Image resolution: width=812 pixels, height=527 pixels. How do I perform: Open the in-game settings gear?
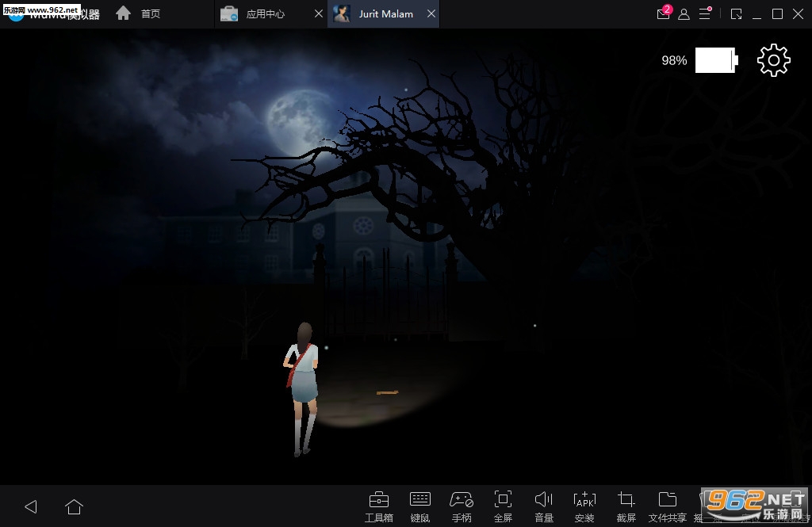[774, 61]
